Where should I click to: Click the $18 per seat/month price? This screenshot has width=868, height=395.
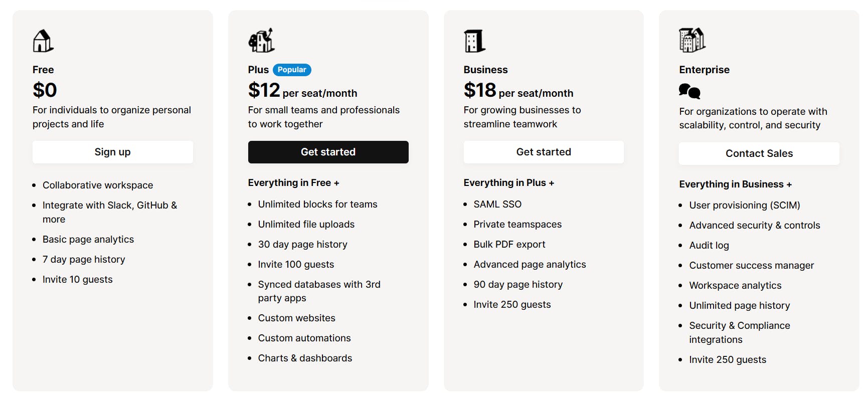point(518,91)
